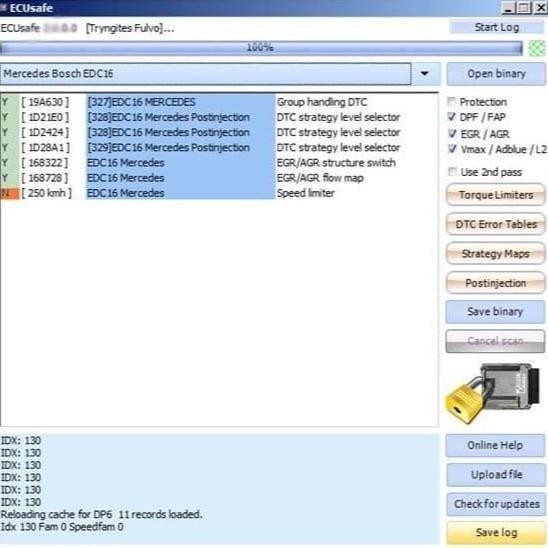Open the Torque Limiters panel
This screenshot has height=548, width=548.
point(496,195)
